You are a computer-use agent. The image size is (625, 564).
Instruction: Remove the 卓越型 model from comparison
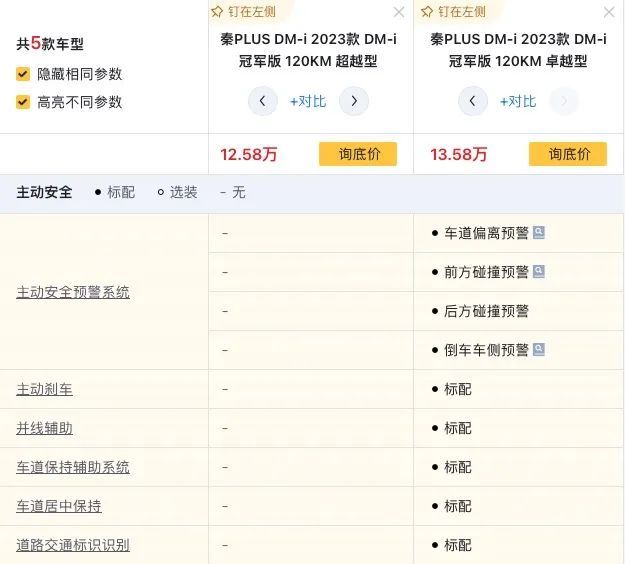pos(609,12)
